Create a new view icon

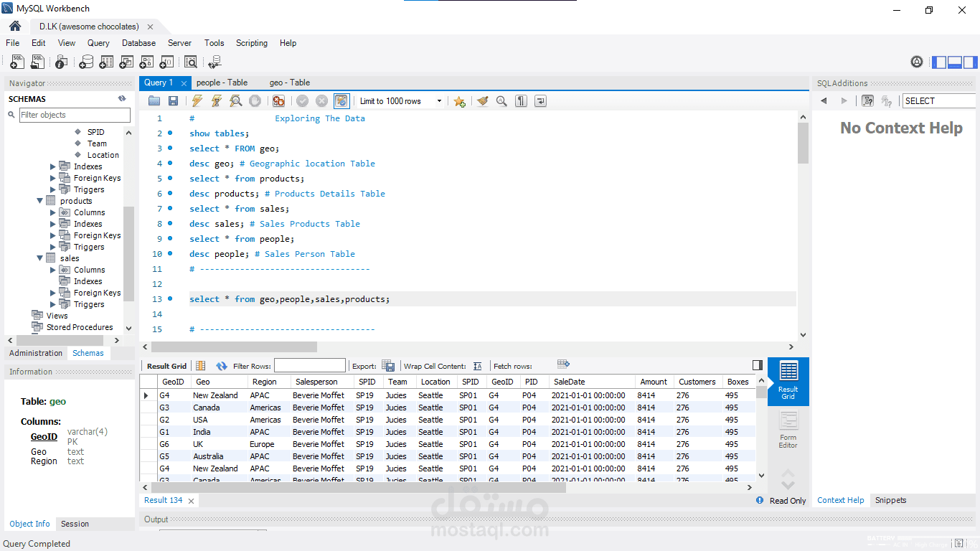point(126,62)
